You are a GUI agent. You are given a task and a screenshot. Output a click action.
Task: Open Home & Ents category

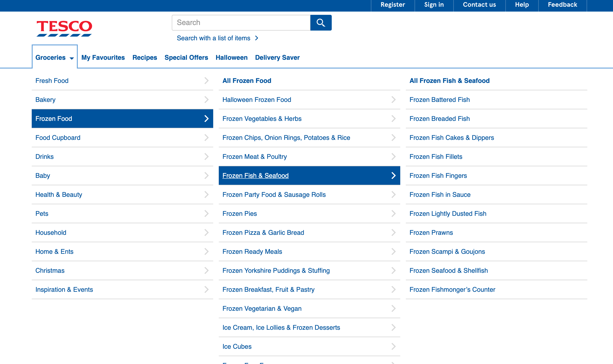(122, 251)
